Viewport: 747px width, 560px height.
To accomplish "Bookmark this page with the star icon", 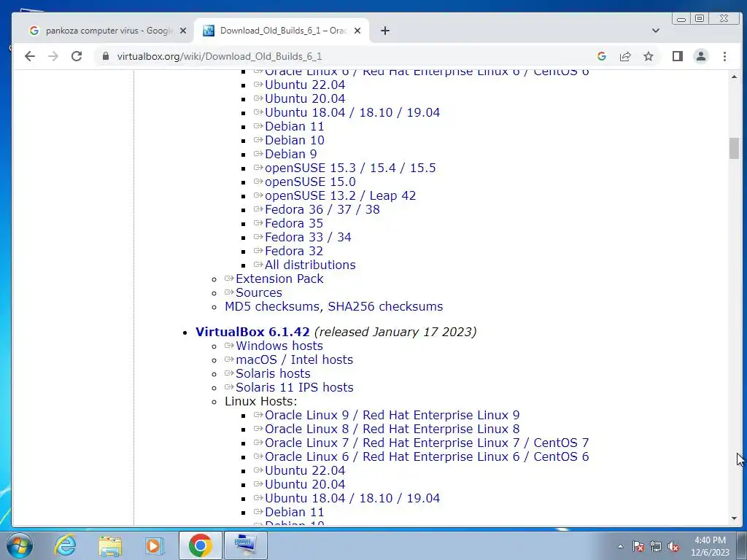I will (649, 56).
